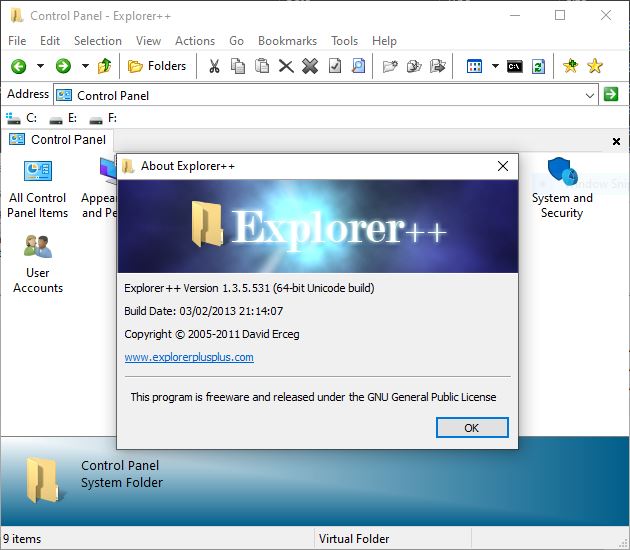Click the Paste clipboard icon
Screen dimensions: 630x550
pyautogui.click(x=262, y=66)
